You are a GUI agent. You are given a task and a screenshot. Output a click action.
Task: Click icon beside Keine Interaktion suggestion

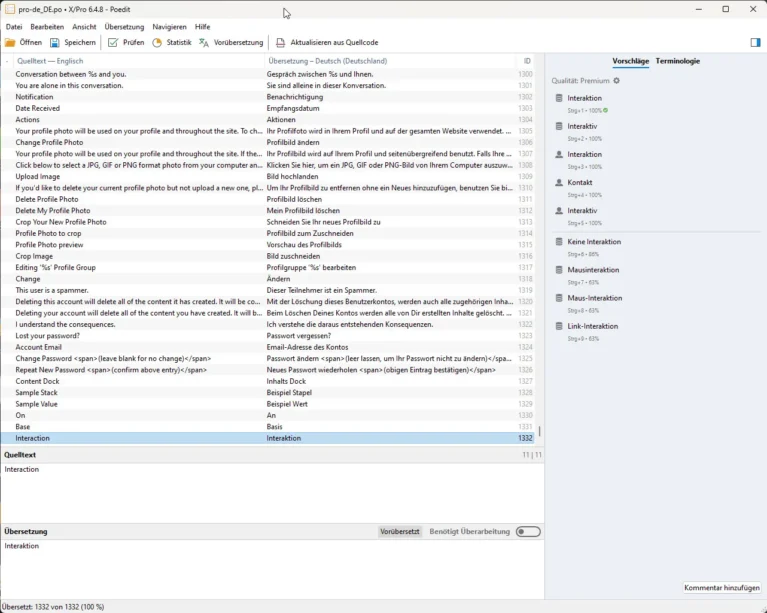tap(559, 242)
